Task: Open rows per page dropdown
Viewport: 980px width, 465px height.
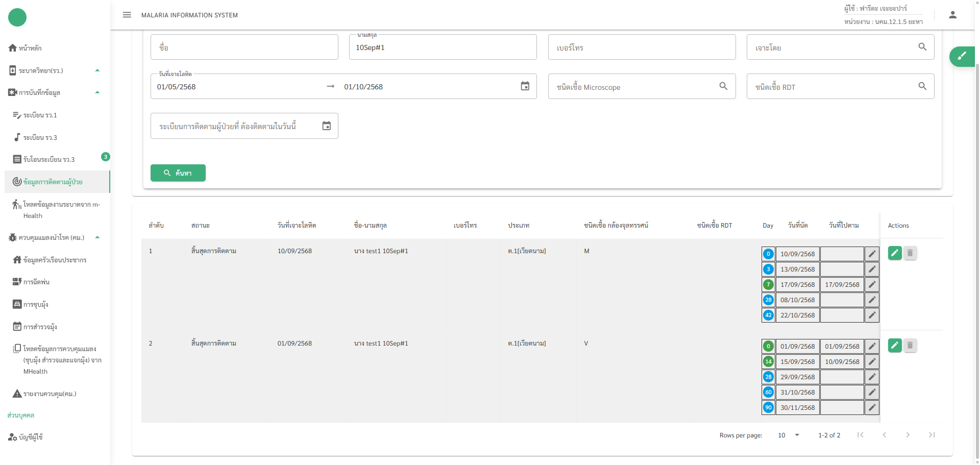Action: (789, 435)
